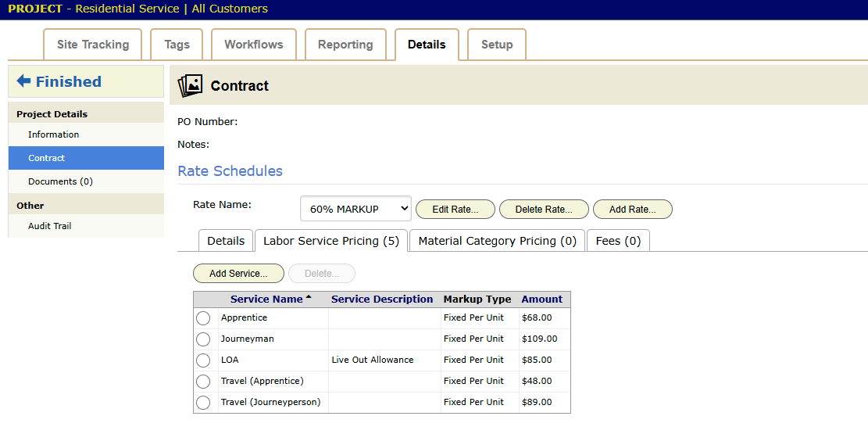
Task: Select Contract in the sidebar
Action: tap(86, 158)
